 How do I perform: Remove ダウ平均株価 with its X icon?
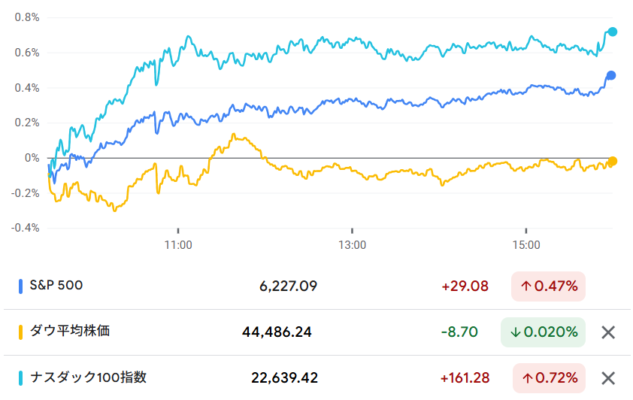click(608, 332)
